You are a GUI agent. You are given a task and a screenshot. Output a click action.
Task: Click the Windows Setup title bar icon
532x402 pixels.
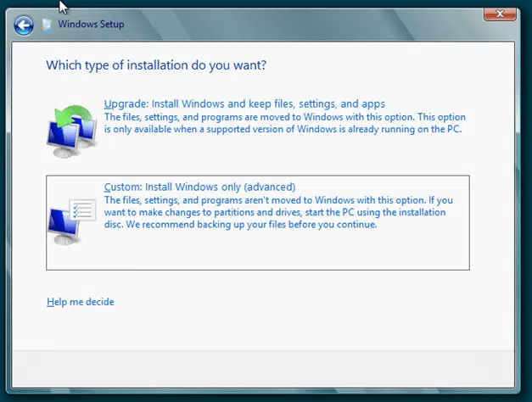pyautogui.click(x=47, y=25)
